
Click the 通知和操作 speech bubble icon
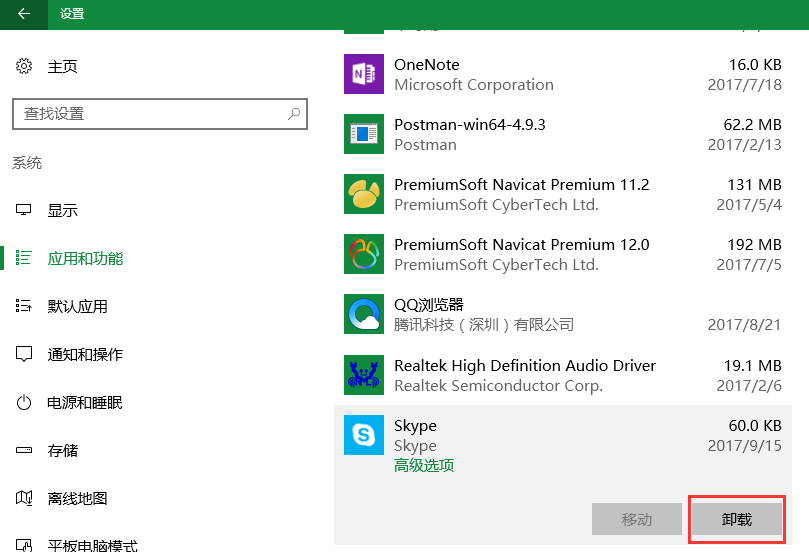click(x=24, y=354)
